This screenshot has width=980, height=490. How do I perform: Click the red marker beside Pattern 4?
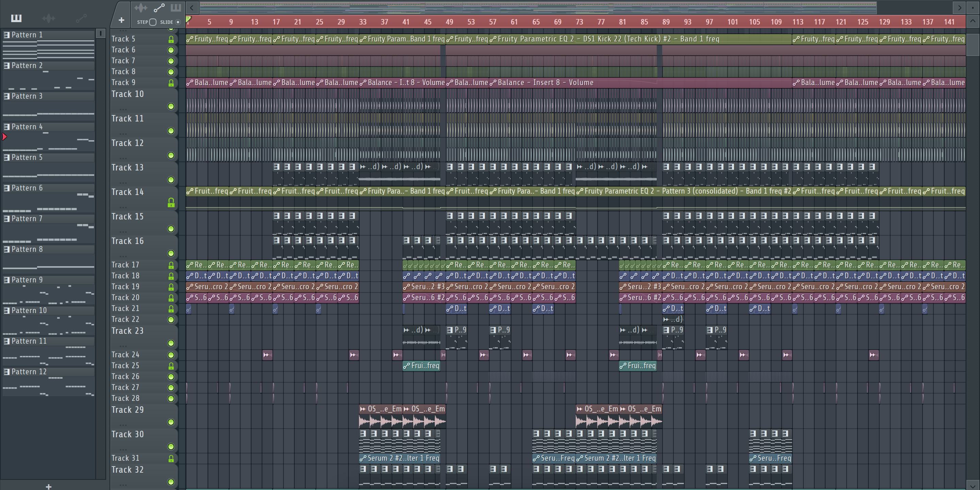coord(4,136)
